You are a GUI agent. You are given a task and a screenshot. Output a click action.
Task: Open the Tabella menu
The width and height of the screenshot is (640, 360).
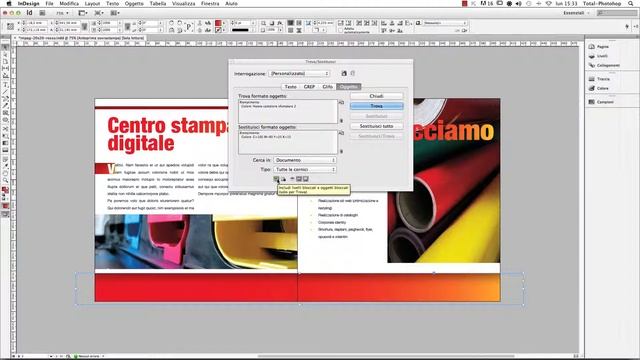click(x=158, y=3)
